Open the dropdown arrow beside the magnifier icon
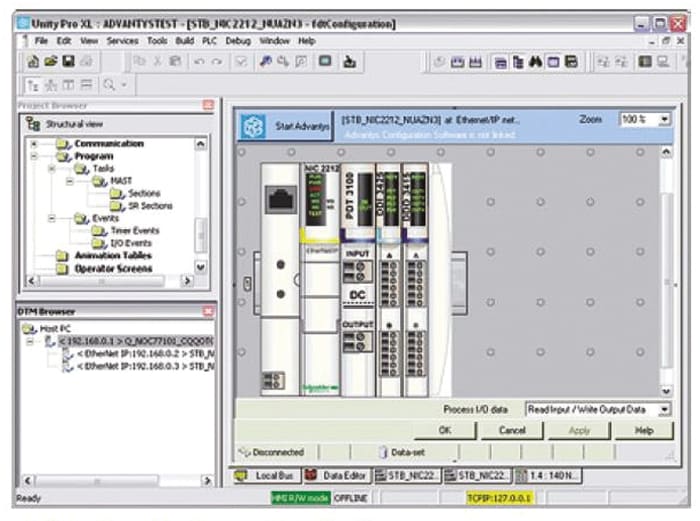Screen dimensions: 700x521 point(124,84)
